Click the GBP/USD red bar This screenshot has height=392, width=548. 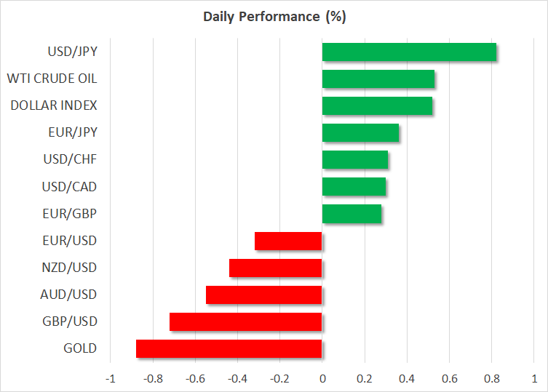245,321
